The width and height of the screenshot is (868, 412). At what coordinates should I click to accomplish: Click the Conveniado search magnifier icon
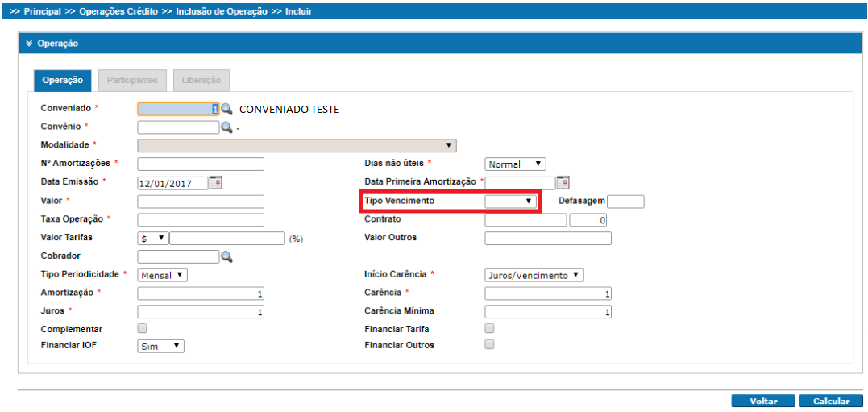point(226,109)
